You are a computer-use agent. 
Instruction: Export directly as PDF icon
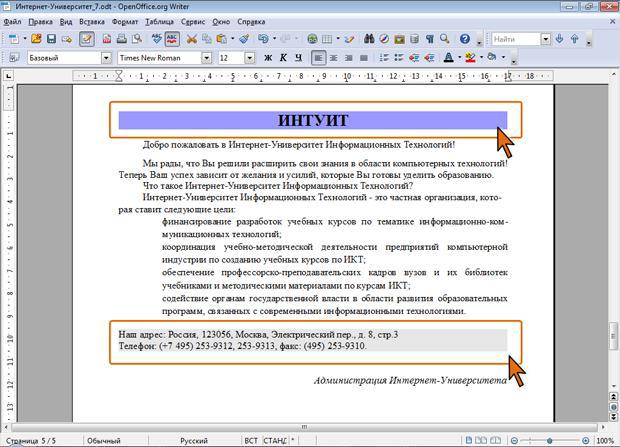[107, 39]
